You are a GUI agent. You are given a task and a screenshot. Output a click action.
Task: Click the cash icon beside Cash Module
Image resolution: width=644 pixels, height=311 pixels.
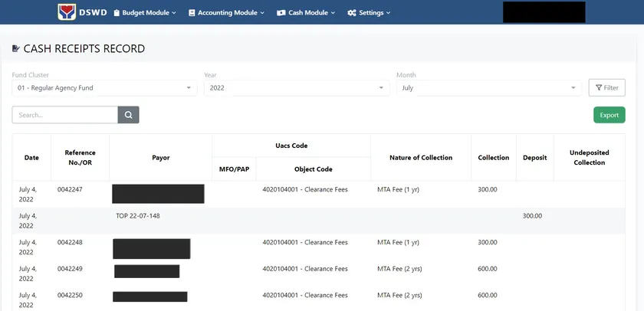[281, 13]
